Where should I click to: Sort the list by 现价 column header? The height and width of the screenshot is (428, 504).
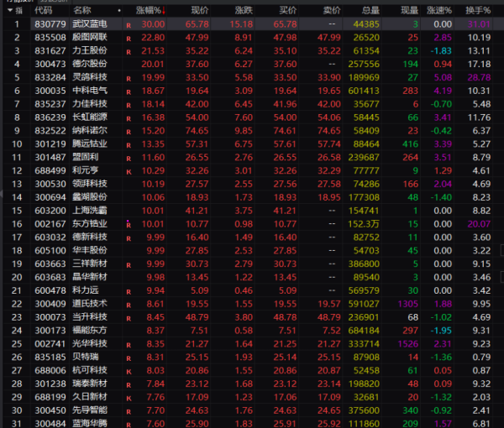[x=199, y=11]
